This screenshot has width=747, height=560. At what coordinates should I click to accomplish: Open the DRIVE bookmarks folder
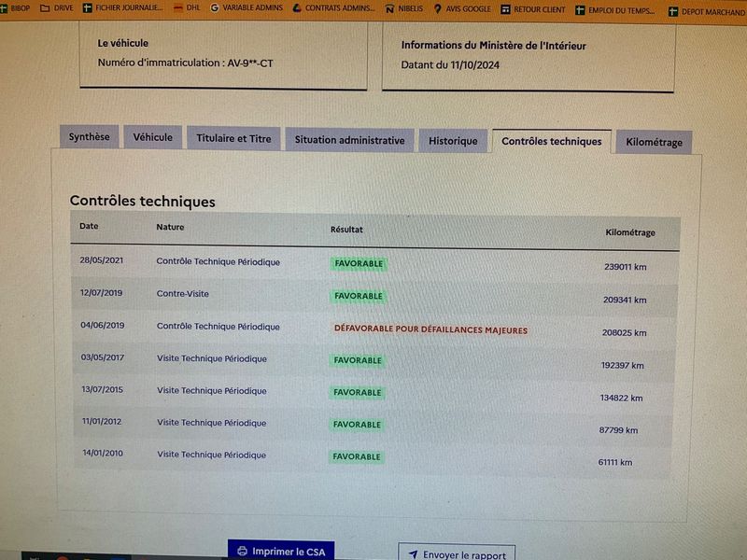57,8
